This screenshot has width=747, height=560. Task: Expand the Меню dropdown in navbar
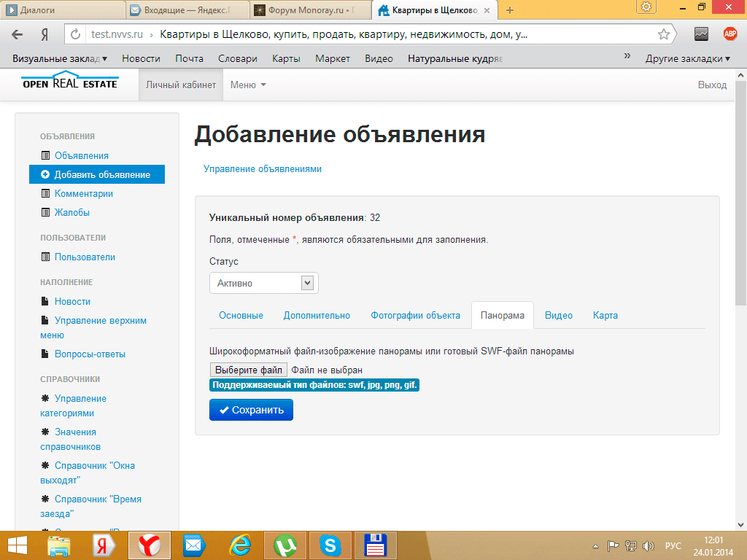pos(248,85)
